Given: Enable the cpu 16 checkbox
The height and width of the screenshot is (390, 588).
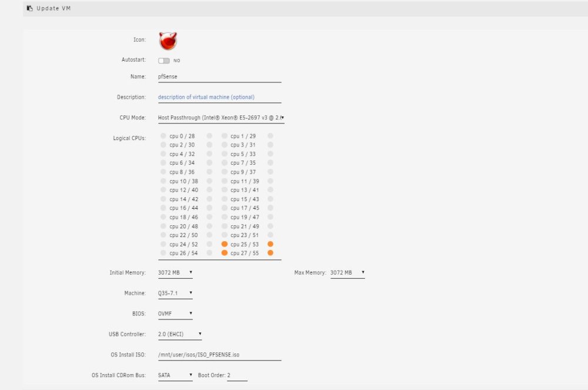Looking at the screenshot, I should coord(163,208).
